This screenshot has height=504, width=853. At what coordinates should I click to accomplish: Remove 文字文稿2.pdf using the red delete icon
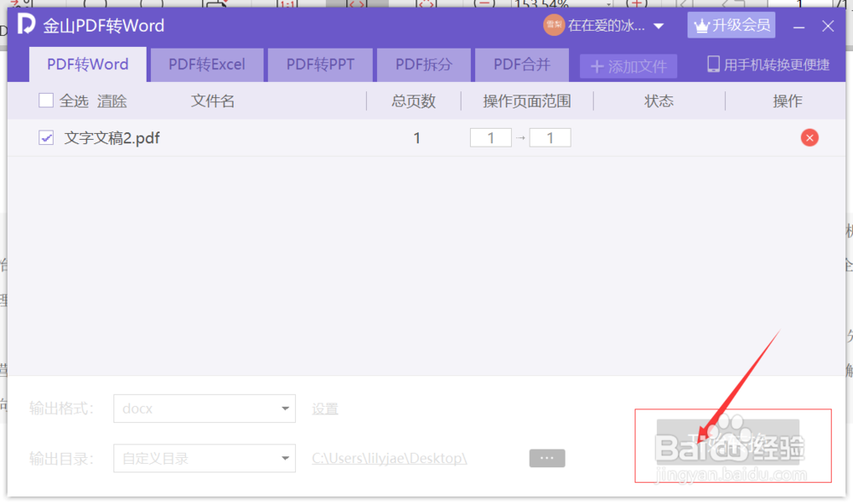[x=809, y=137]
